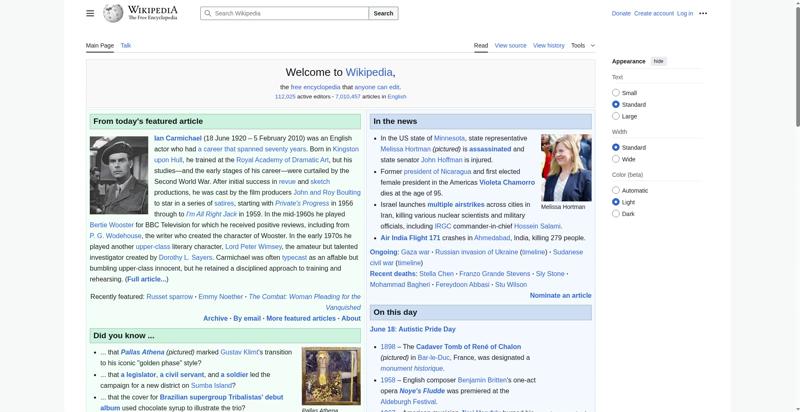Click the Create account link
Screen dimensions: 800x412
click(654, 13)
